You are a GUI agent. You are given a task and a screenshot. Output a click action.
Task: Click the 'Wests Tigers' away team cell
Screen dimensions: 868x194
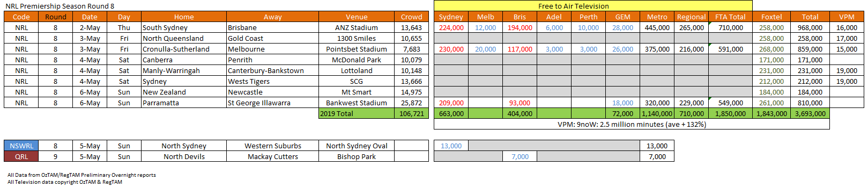pos(273,81)
